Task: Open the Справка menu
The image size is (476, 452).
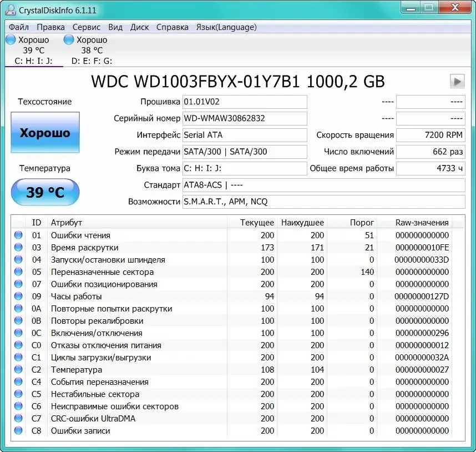Action: coord(172,27)
